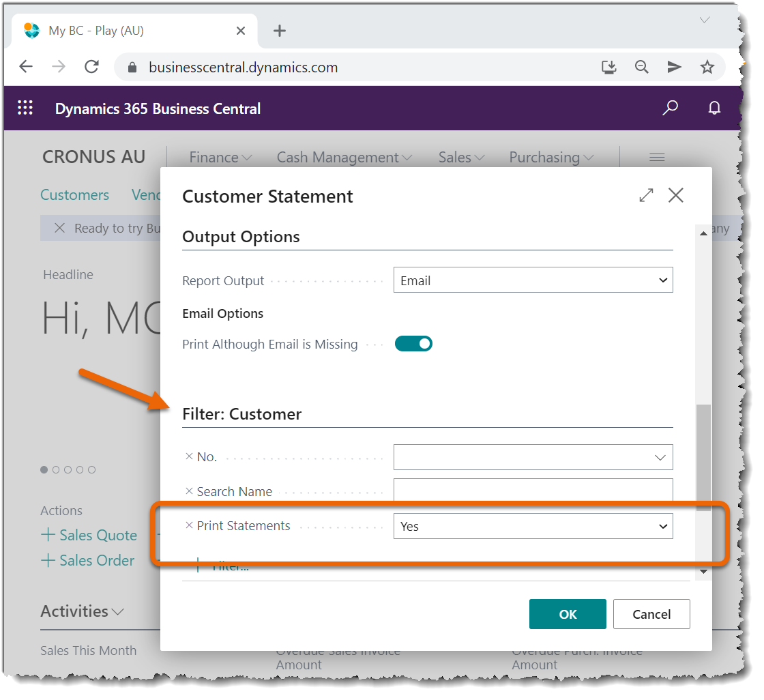764x700 pixels.
Task: Expand Customer Statement dialog to full size
Action: [x=646, y=195]
